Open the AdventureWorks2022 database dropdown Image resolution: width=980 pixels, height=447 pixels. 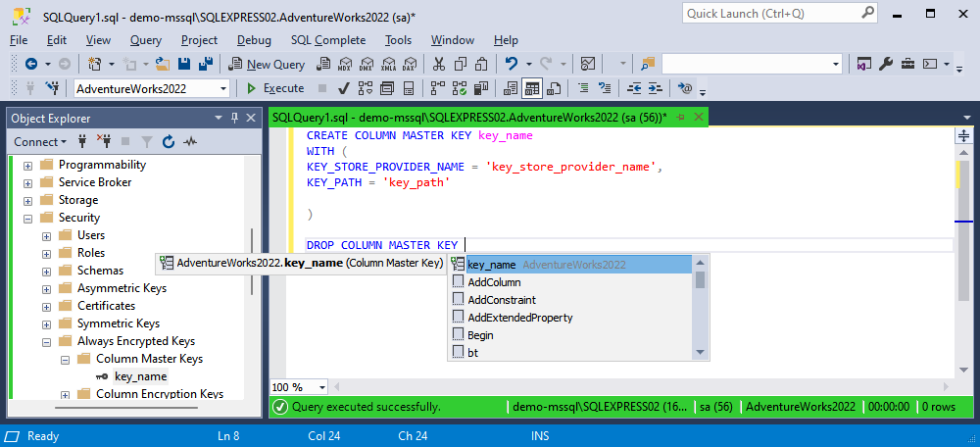pyautogui.click(x=223, y=89)
